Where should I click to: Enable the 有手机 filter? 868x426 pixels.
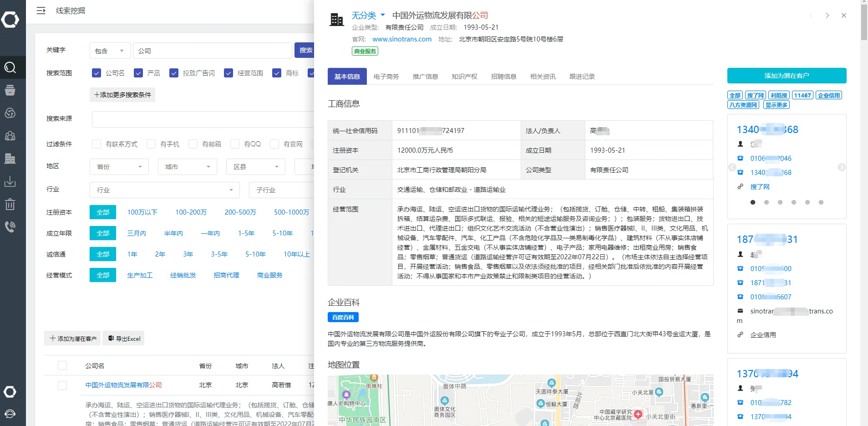(x=151, y=144)
